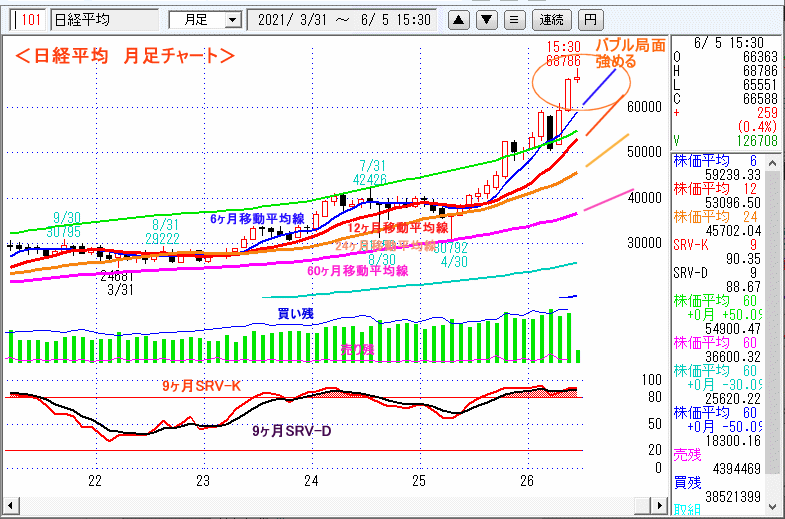Open the three-line menu button
The image size is (785, 519).
click(514, 20)
